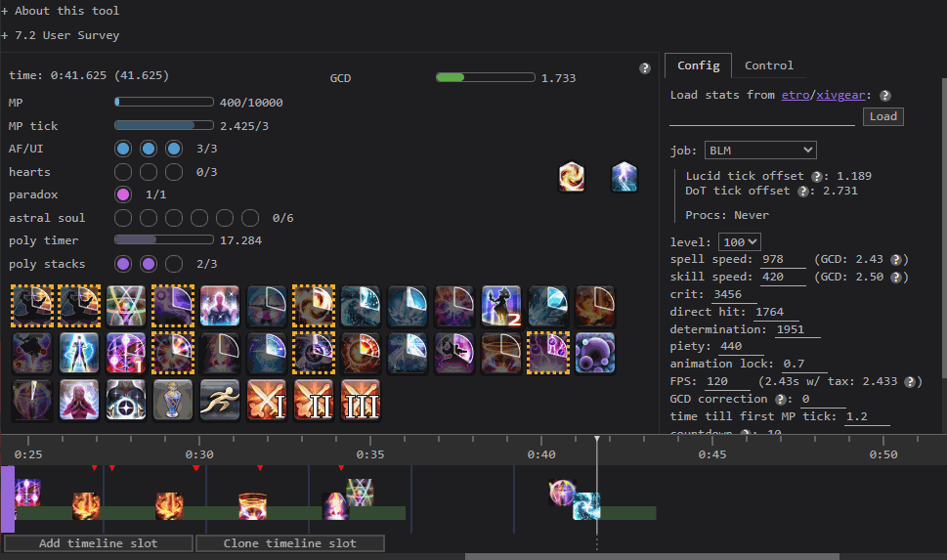Click the lightning buff icon above the skill grid

[624, 177]
